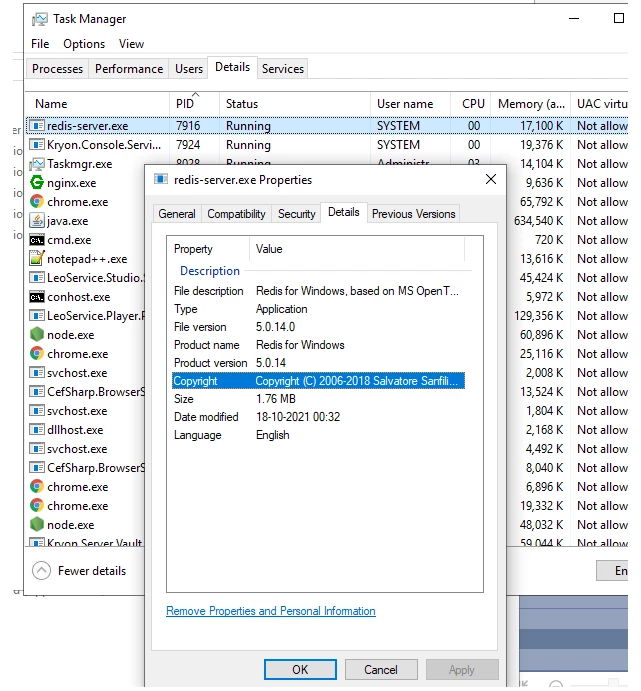Click chrome.exe icon with 25,116 K memory
Screen dimensions: 641x691
click(37, 353)
